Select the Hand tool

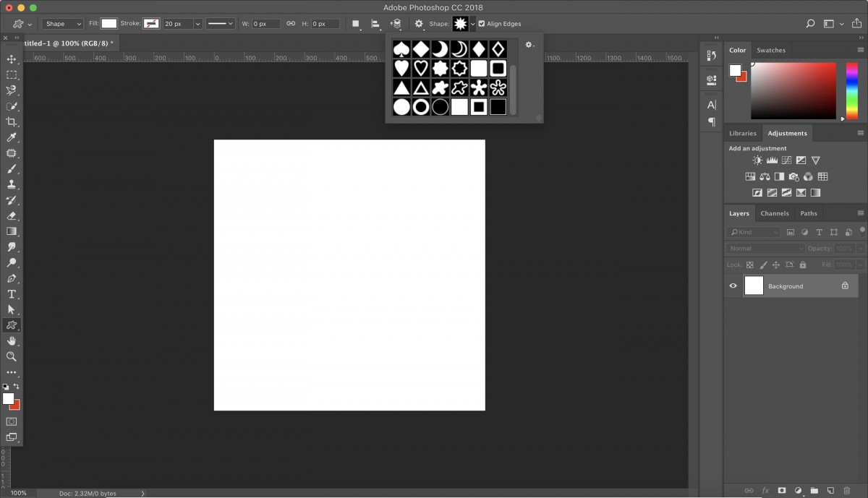point(12,340)
